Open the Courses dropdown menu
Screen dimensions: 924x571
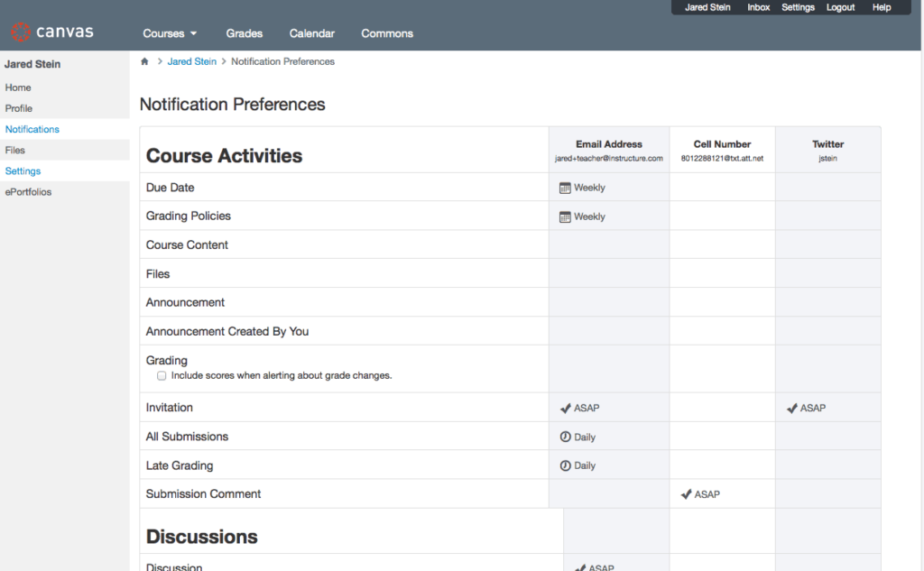coord(170,32)
